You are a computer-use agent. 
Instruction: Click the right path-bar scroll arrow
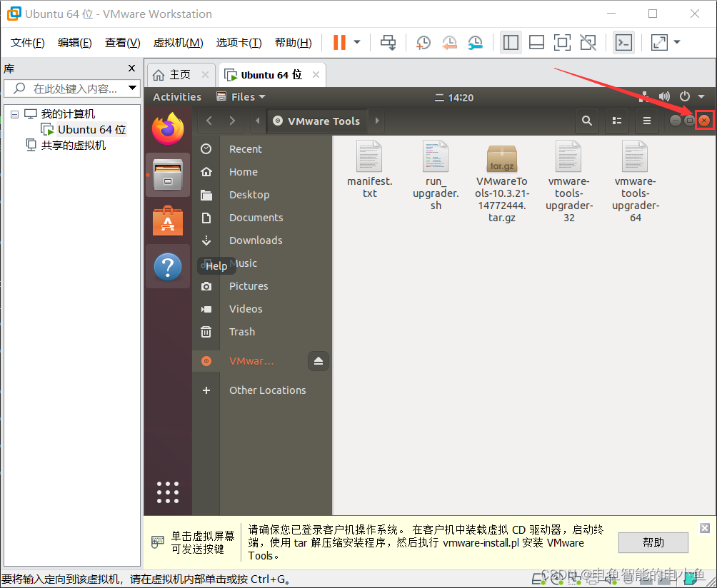377,121
